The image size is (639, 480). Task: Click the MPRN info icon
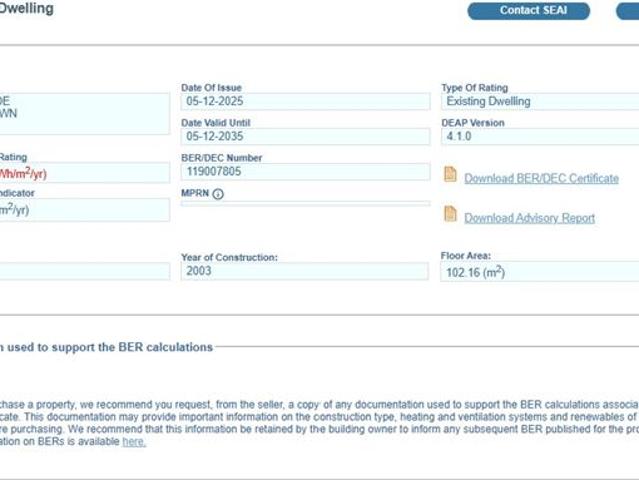(218, 193)
